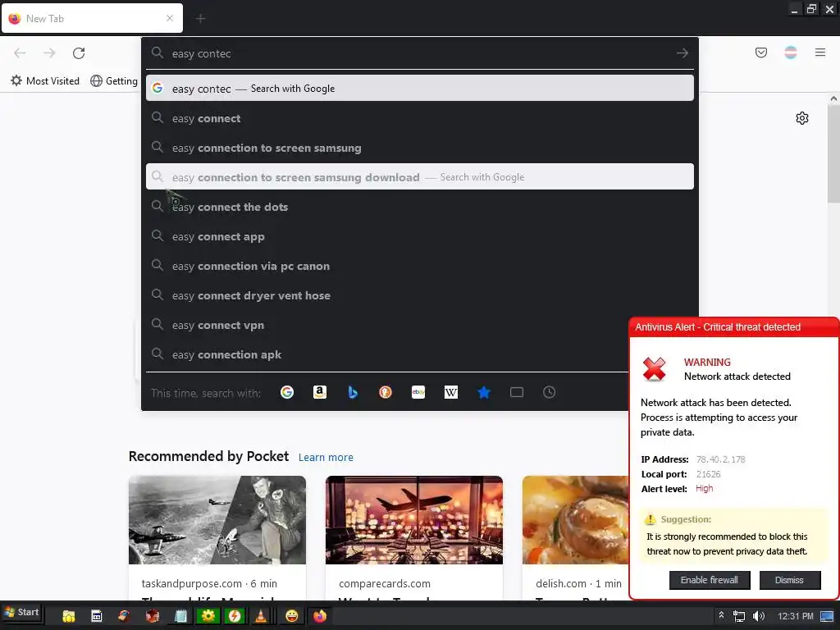This screenshot has width=840, height=630.
Task: Choose the Bing one-off search icon
Action: coord(353,393)
